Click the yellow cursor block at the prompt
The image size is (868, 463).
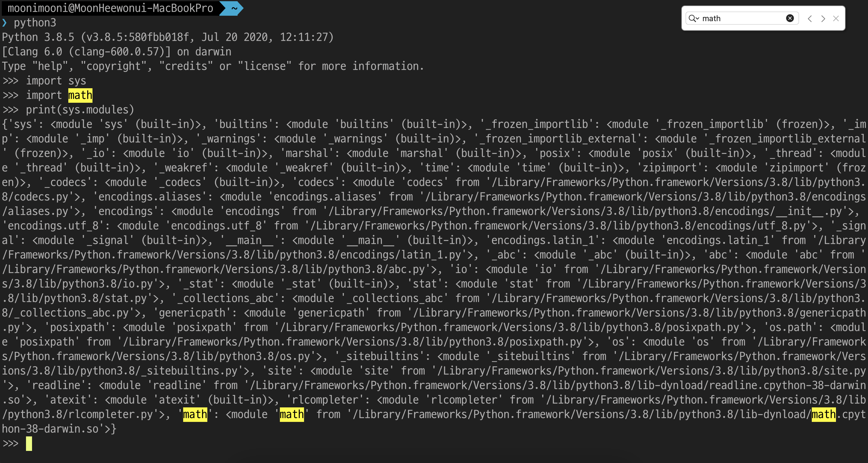(x=29, y=443)
